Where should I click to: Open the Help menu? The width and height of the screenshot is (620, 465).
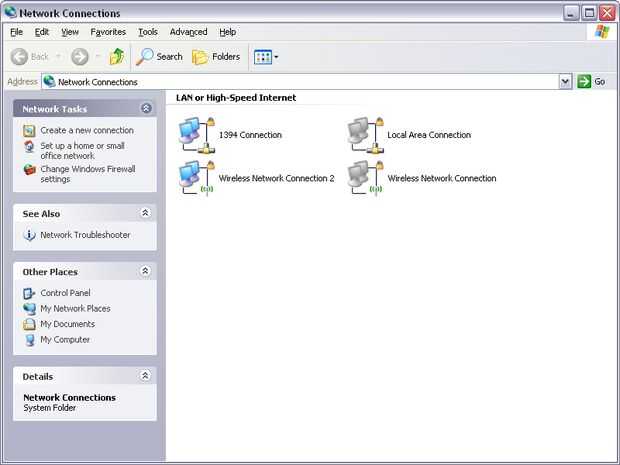(228, 32)
